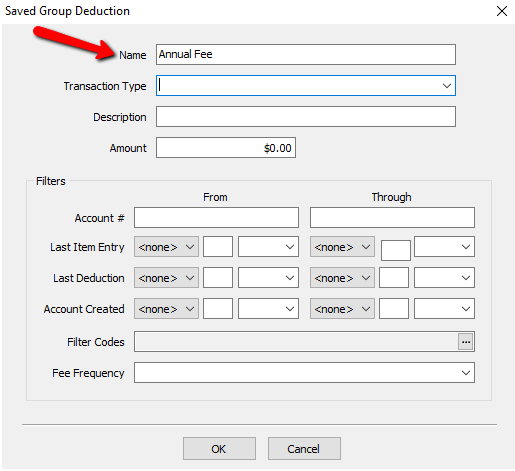Open Last Item Entry Through <none> dropdown
The width and height of the screenshot is (515, 471).
coord(342,247)
